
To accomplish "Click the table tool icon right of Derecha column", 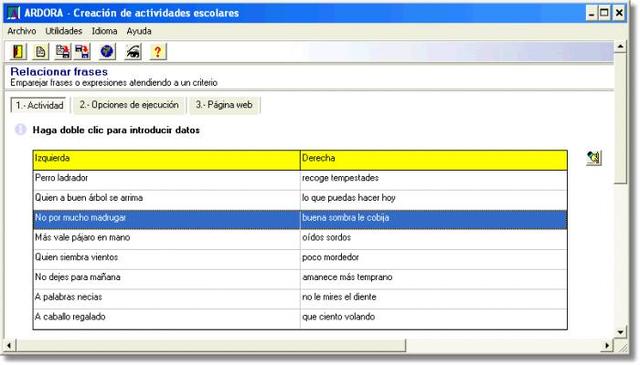I will tap(594, 158).
